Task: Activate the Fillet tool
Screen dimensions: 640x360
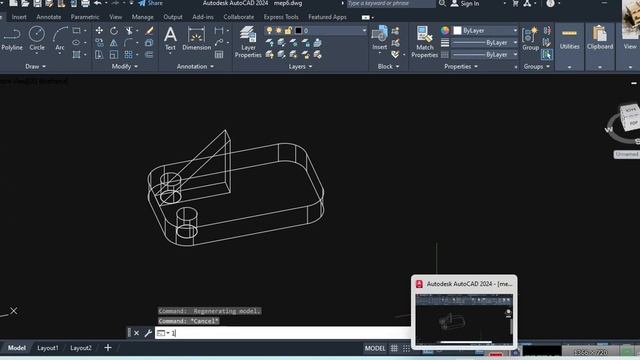Action: [129, 42]
